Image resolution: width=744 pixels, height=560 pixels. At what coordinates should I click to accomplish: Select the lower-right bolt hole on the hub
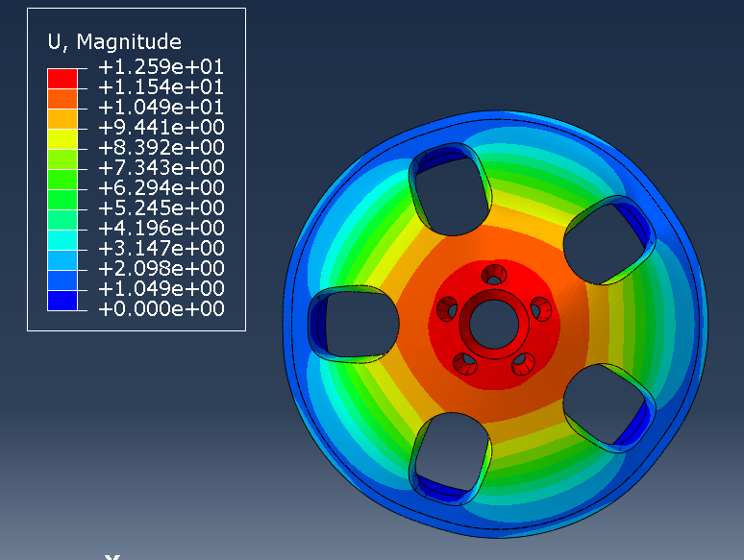pyautogui.click(x=523, y=364)
